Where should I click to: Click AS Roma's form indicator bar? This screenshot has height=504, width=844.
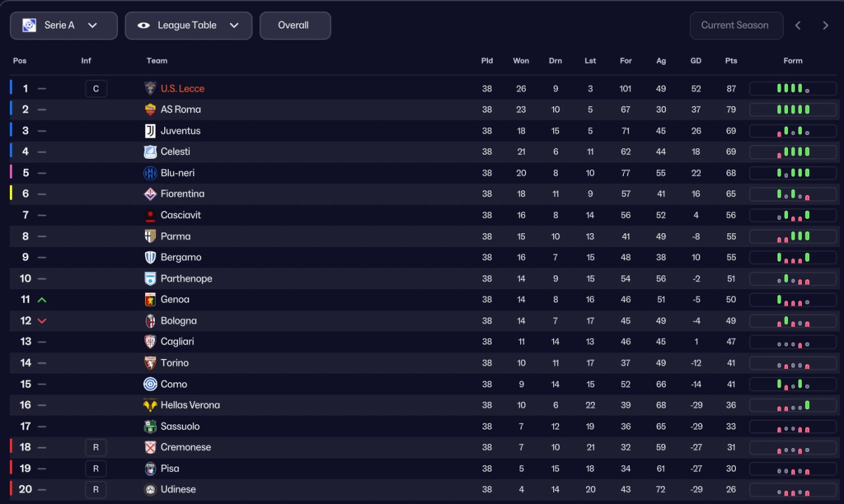pyautogui.click(x=793, y=109)
